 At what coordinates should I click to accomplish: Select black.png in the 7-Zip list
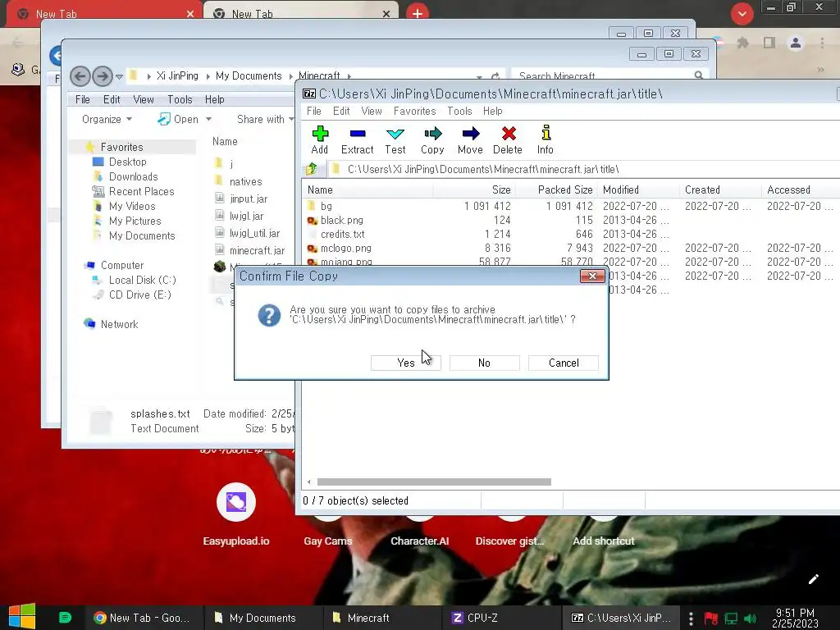tap(342, 220)
